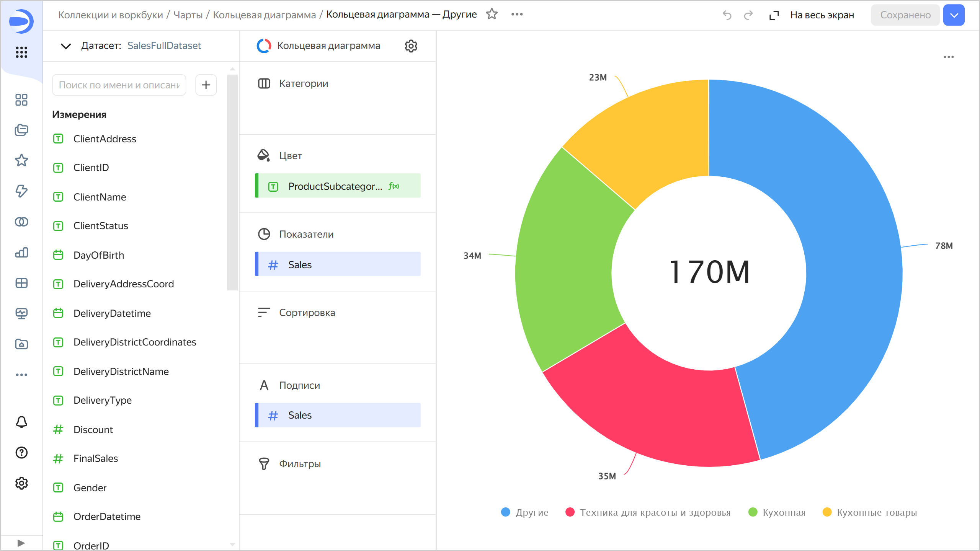The image size is (980, 551).
Task: Open dashboards via the monitor sidebar icon
Action: (x=21, y=313)
